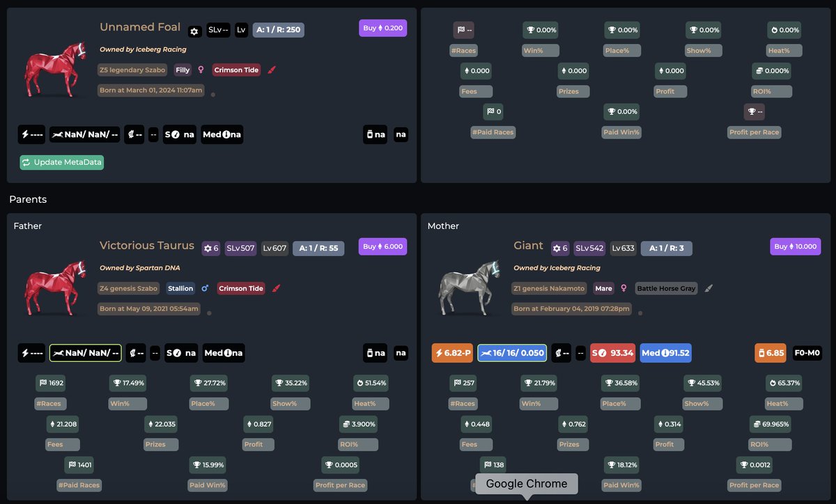Click the orange 6.85 badge
The image size is (836, 504).
771,353
